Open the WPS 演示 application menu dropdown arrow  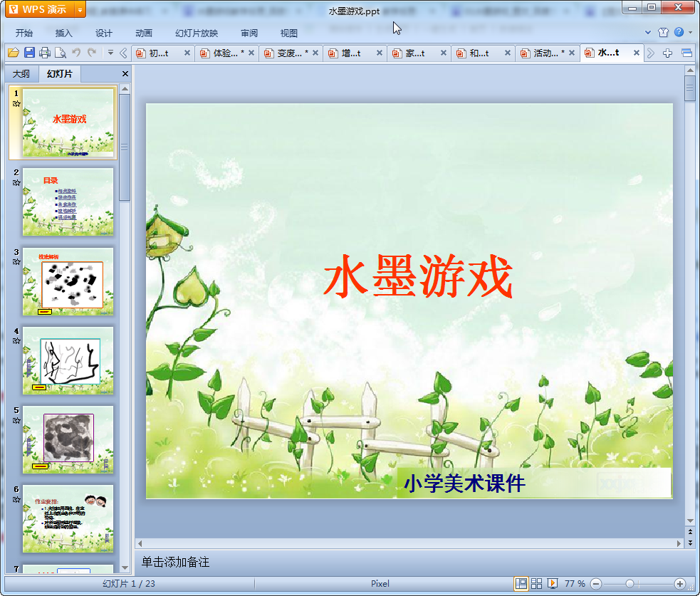80,9
